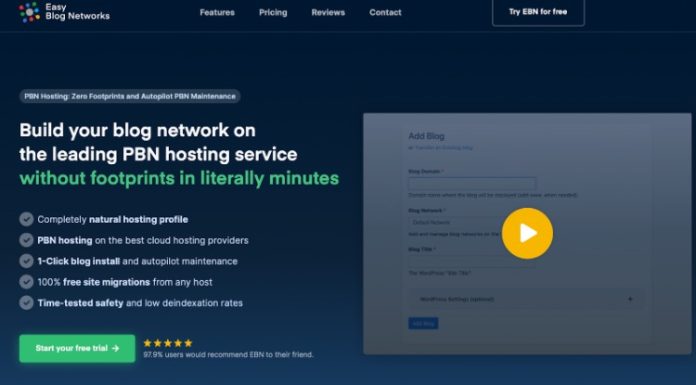Viewport: 696px width, 385px height.
Task: Click the Easy Blog Networks logo icon
Action: [29, 12]
